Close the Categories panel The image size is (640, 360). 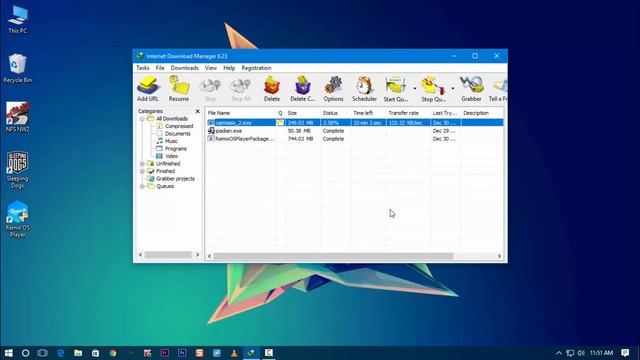pyautogui.click(x=198, y=111)
